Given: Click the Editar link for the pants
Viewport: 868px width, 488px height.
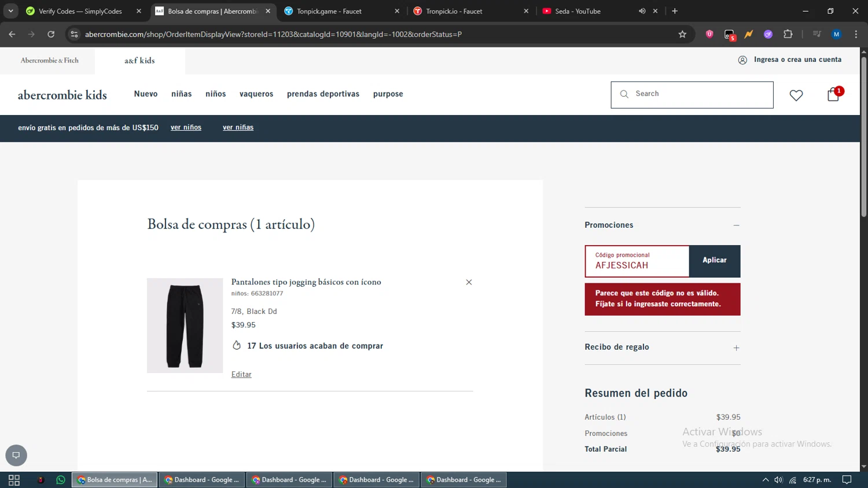Looking at the screenshot, I should click(241, 374).
